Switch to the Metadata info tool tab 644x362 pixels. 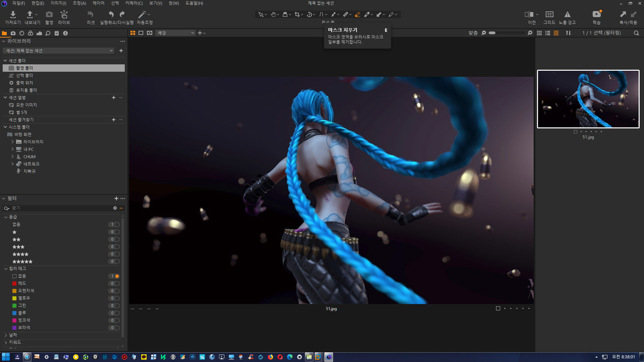pyautogui.click(x=65, y=33)
